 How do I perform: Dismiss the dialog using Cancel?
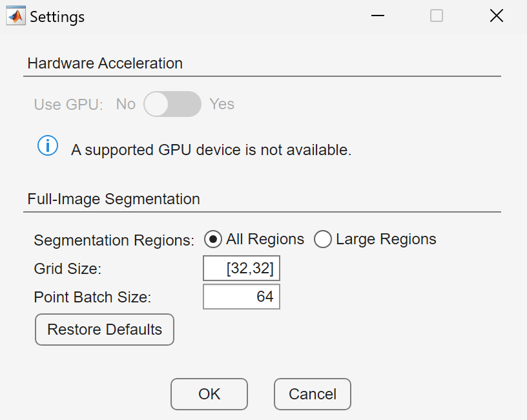[x=313, y=394]
